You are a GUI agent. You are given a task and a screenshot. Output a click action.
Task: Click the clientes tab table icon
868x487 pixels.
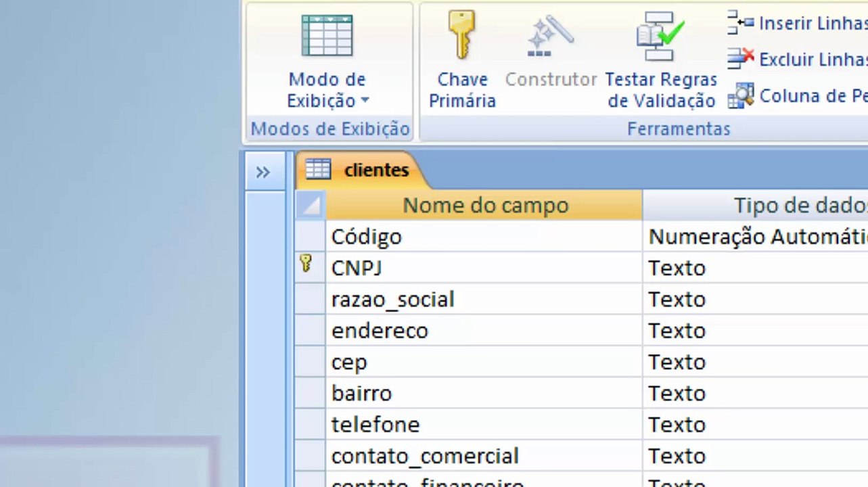click(x=318, y=169)
